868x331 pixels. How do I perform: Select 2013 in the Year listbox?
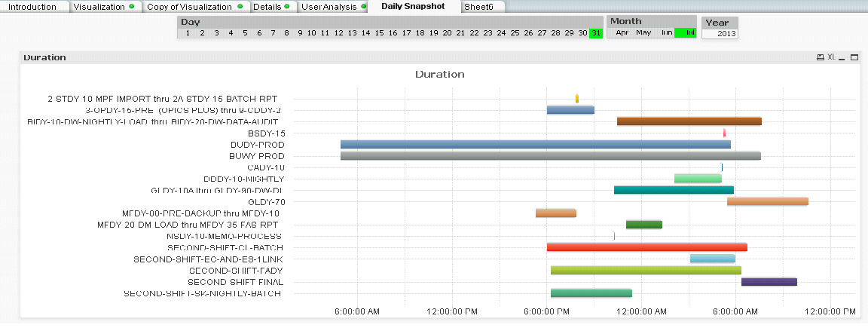point(720,33)
